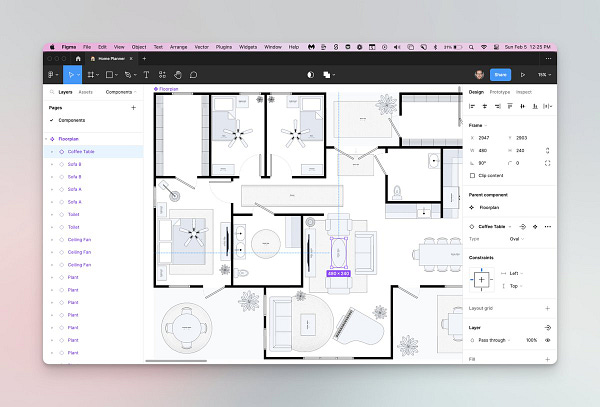
Task: Open the zoom level dropdown
Action: (x=545, y=75)
